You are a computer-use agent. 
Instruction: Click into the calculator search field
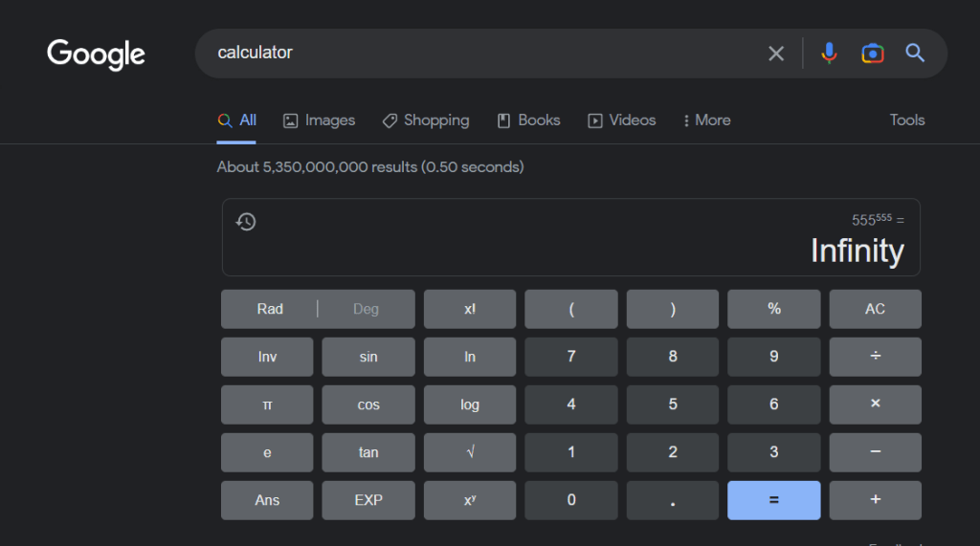(x=479, y=54)
